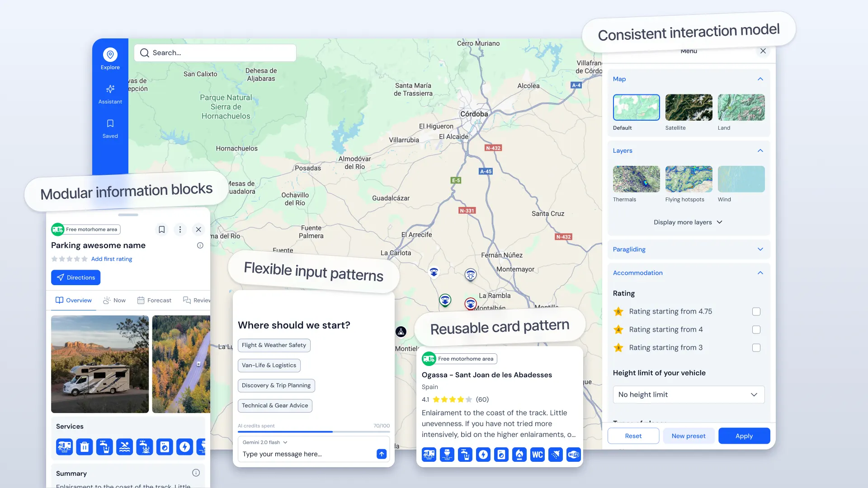Click the trash bin service icon under Services
The width and height of the screenshot is (868, 488).
[85, 447]
